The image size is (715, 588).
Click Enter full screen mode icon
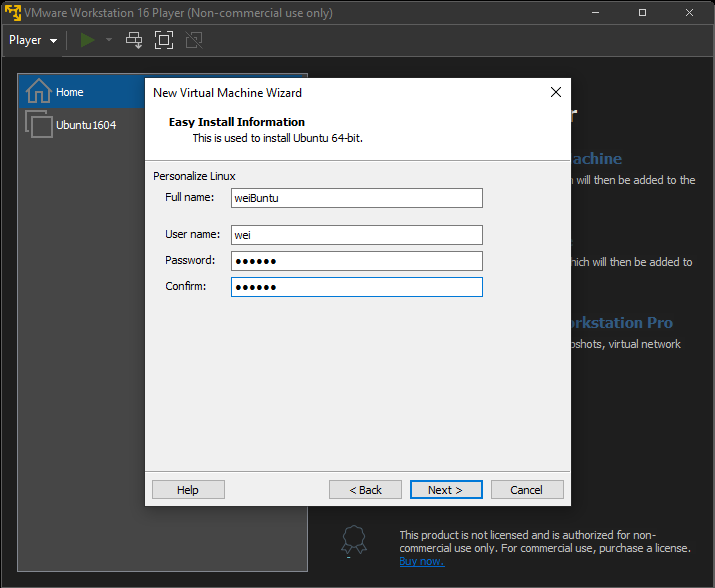click(164, 40)
